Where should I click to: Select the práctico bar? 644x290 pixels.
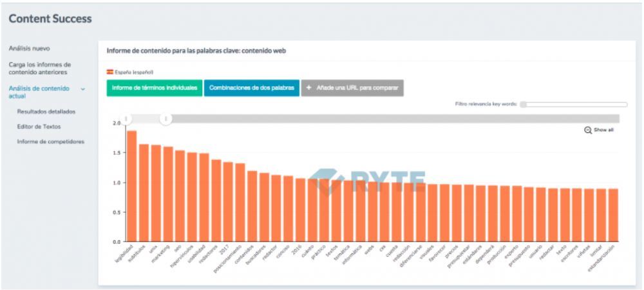tap(325, 210)
